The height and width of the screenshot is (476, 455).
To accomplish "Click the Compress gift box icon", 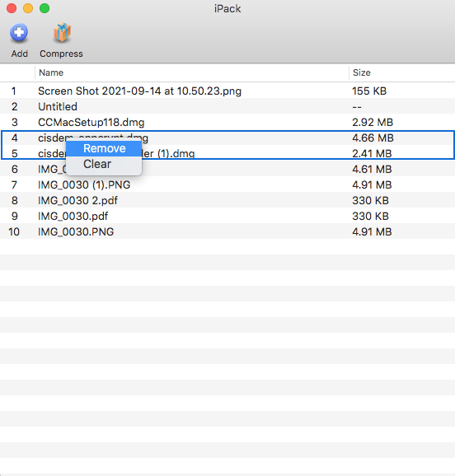I will point(62,32).
